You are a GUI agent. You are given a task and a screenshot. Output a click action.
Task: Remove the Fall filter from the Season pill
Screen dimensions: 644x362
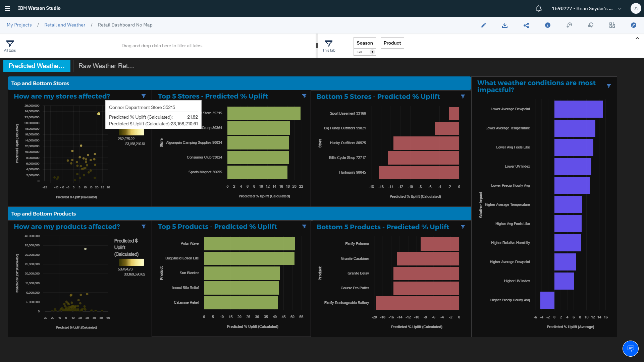click(372, 52)
